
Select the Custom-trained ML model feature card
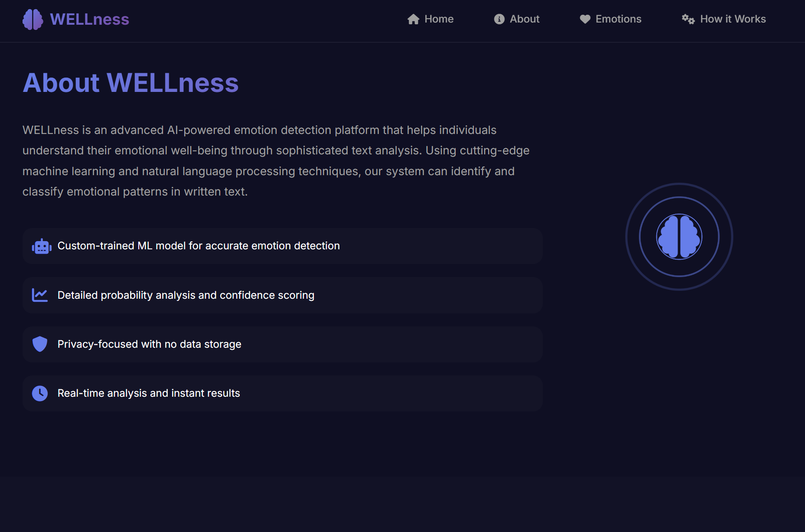(282, 245)
